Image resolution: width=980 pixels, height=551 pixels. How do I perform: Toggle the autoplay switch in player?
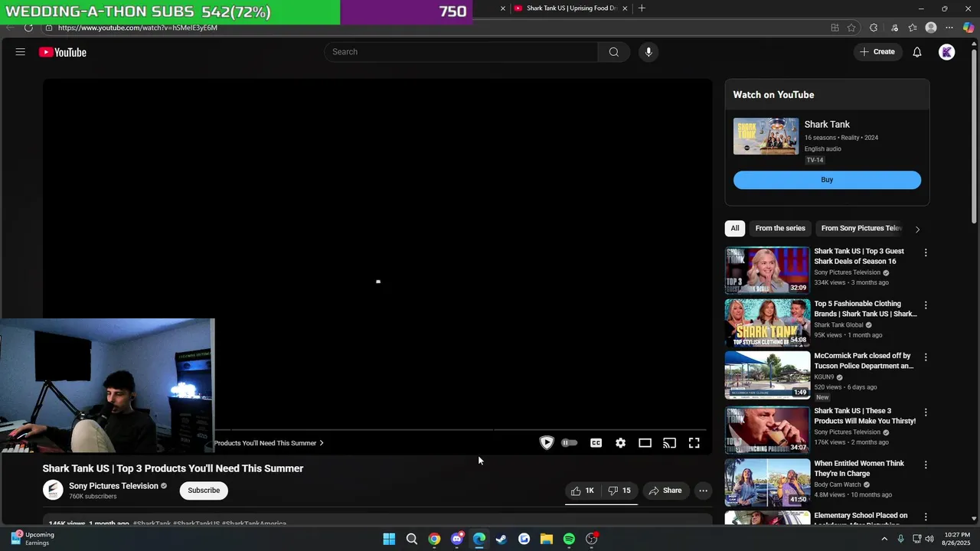pos(569,443)
